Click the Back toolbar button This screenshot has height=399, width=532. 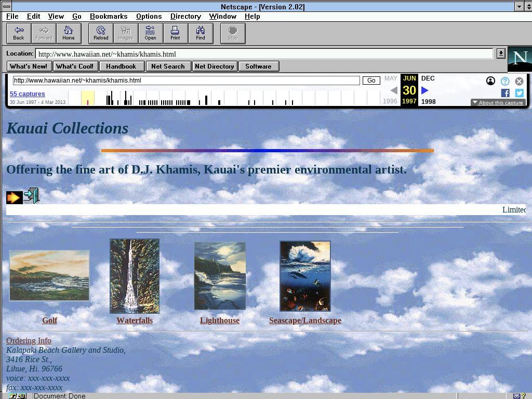(x=19, y=33)
